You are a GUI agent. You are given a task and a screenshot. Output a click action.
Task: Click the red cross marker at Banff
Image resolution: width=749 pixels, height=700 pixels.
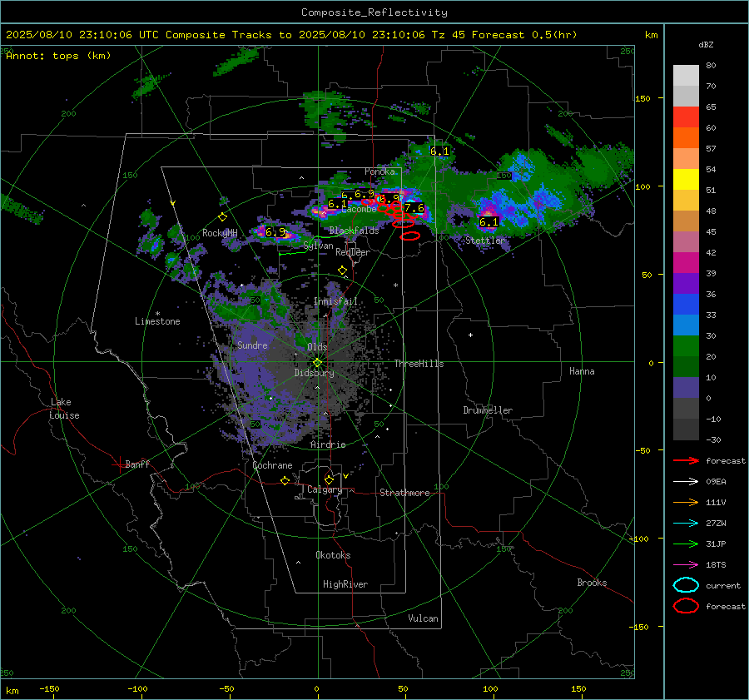(119, 464)
